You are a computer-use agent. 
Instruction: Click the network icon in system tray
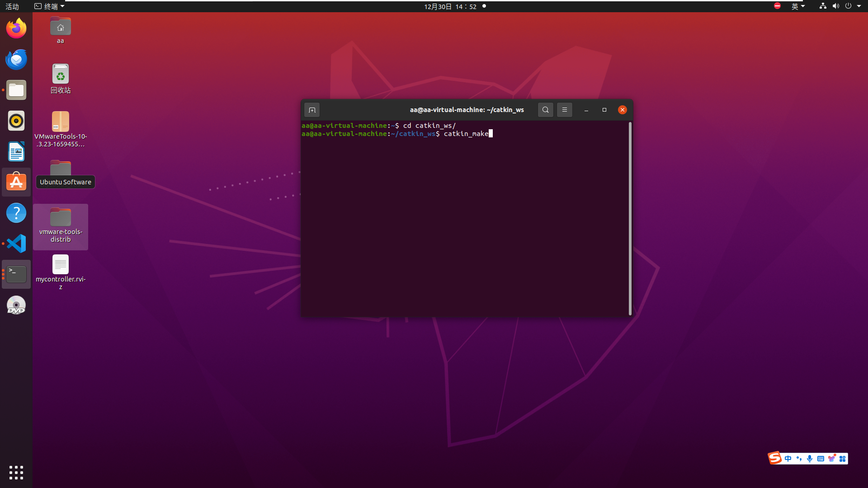823,6
